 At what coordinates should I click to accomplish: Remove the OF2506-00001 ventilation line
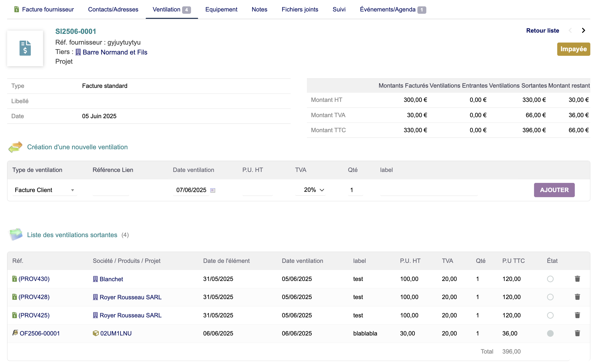pos(577,333)
